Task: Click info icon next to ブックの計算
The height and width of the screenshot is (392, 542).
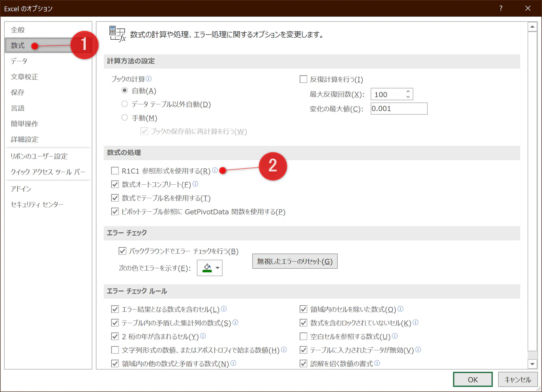Action: 149,79
